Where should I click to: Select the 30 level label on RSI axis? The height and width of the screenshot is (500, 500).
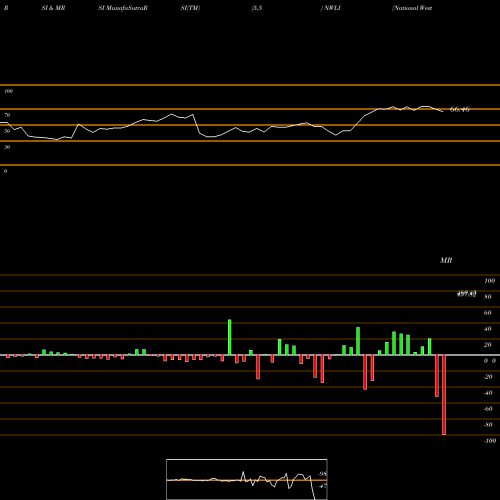pyautogui.click(x=7, y=147)
